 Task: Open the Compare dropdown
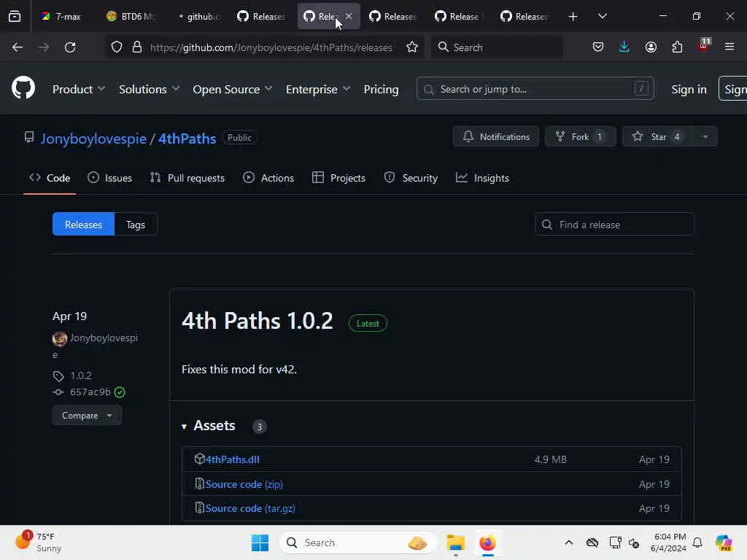click(x=87, y=415)
